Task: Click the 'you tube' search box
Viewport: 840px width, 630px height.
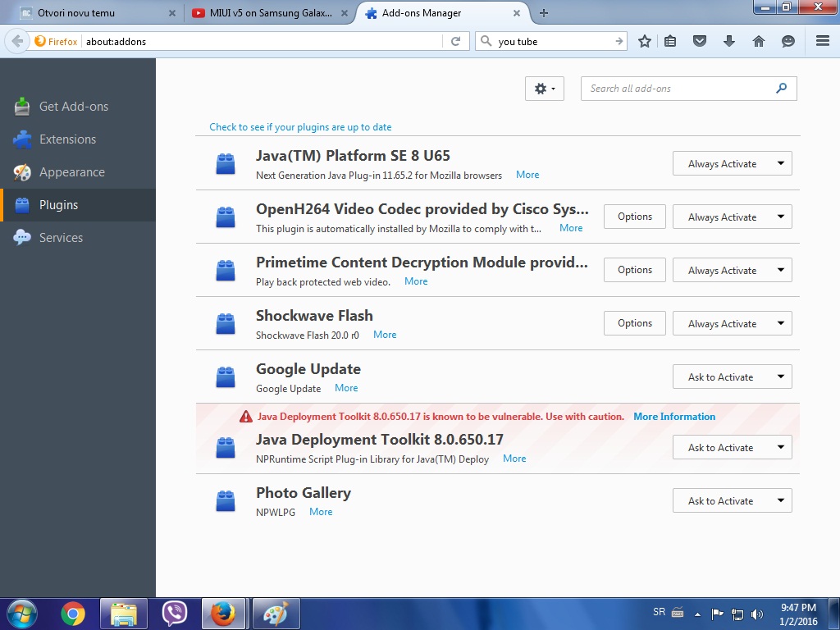Action: click(552, 41)
